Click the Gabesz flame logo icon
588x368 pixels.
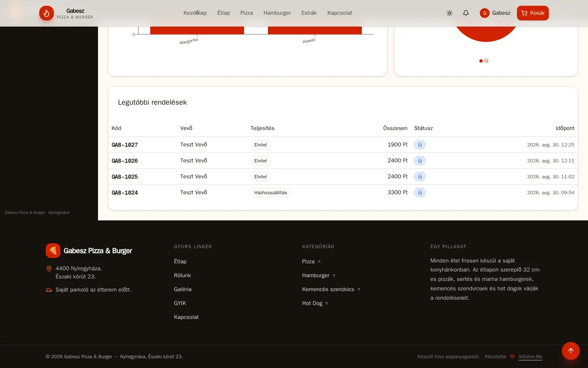[47, 13]
